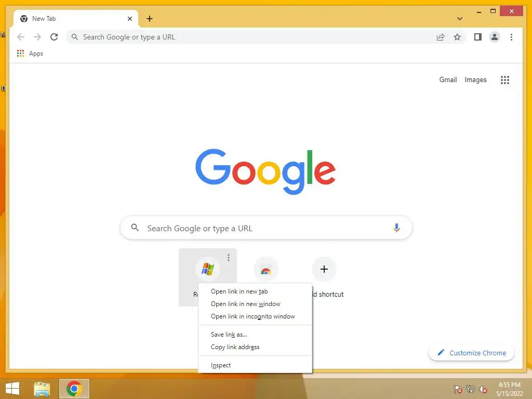532x399 pixels.
Task: Maximize the Chrome window
Action: click(x=493, y=11)
